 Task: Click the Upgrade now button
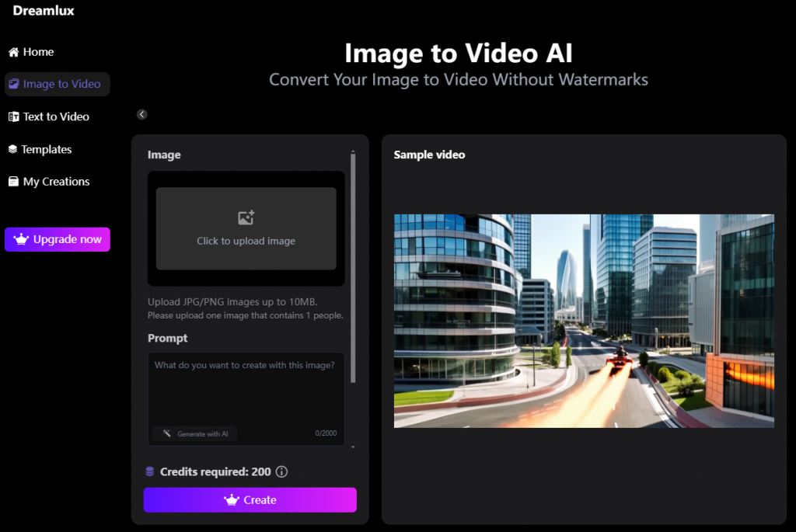pos(57,239)
